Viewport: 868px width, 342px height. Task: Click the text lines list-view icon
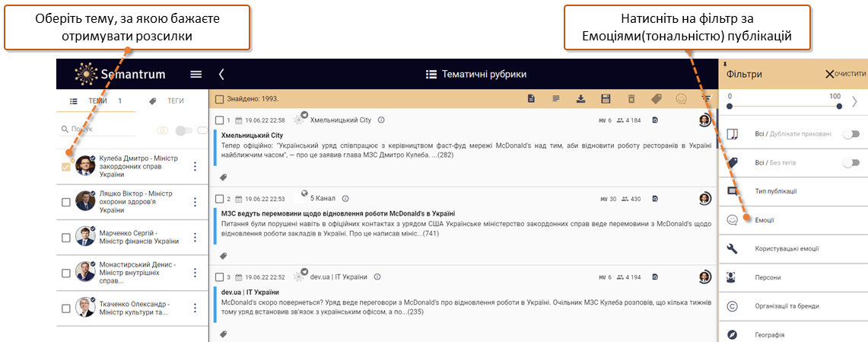coord(556,99)
